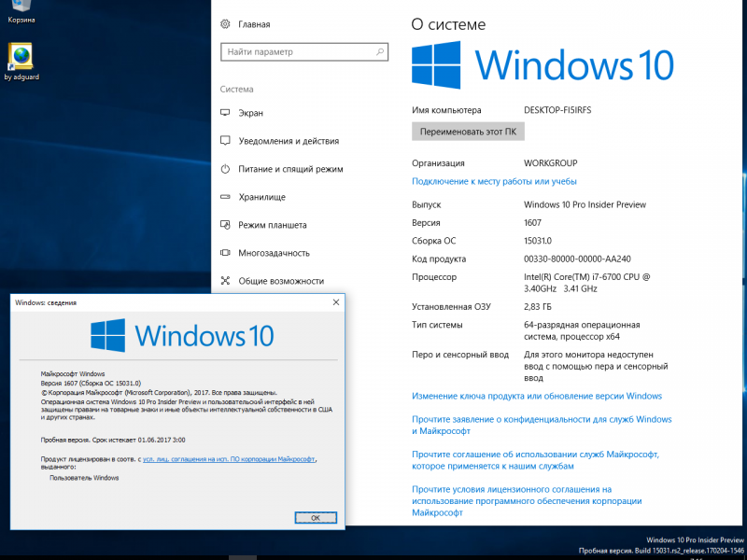
Task: Click the Организация label
Action: pos(438,163)
